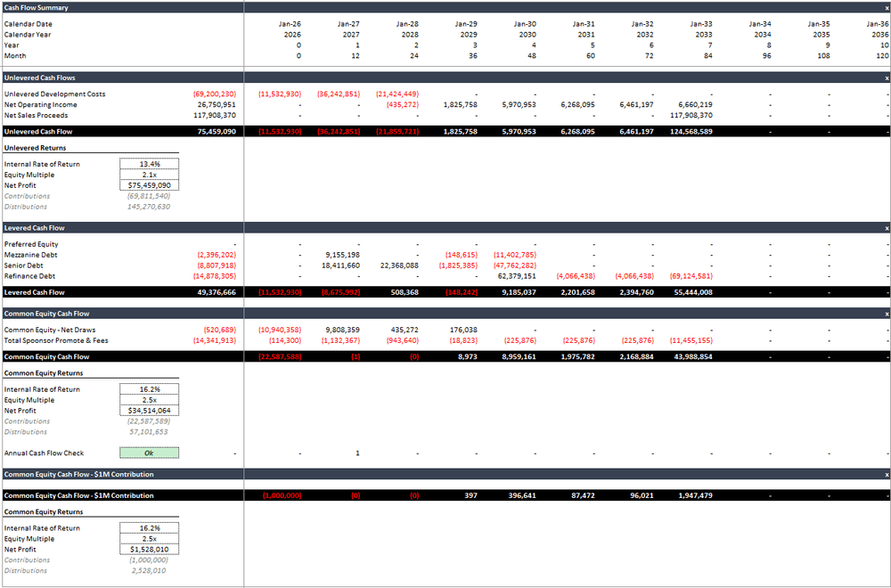Select the Mezzanine Debt value 9,155,198
Image resolution: width=891 pixels, height=588 pixels.
[x=343, y=255]
